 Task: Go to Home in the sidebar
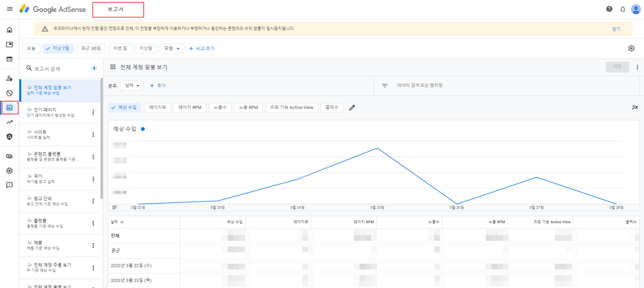[9, 30]
